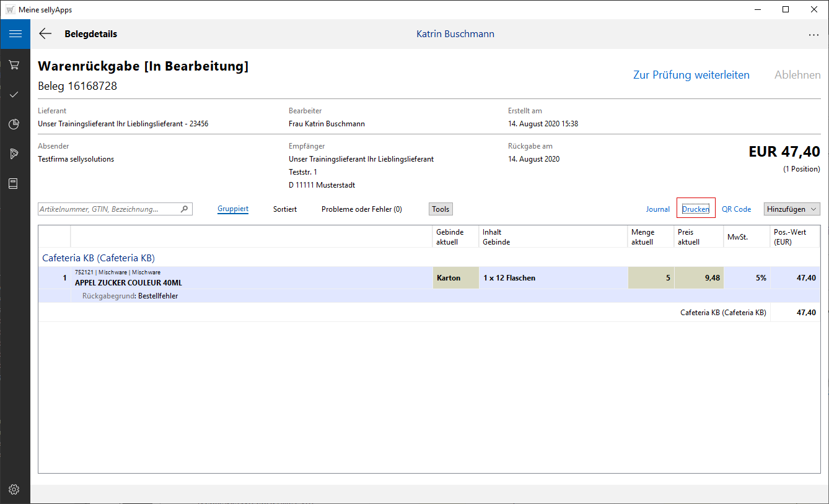This screenshot has width=829, height=504.
Task: Switch to the Sortiert view
Action: tap(285, 209)
